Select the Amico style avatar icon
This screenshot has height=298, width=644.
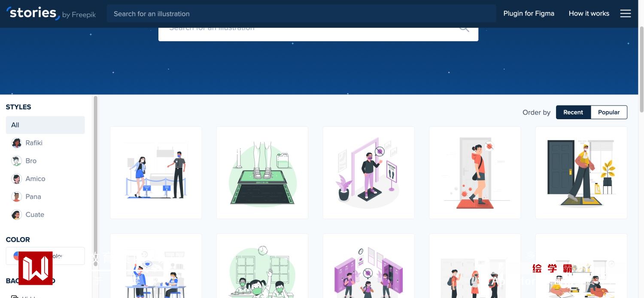[17, 179]
